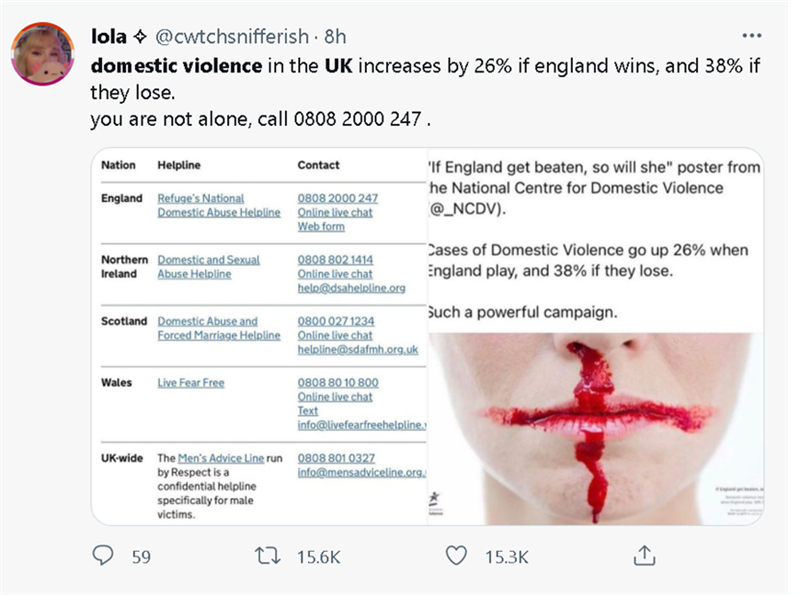Click the Men's Advice Line link

pyautogui.click(x=212, y=458)
